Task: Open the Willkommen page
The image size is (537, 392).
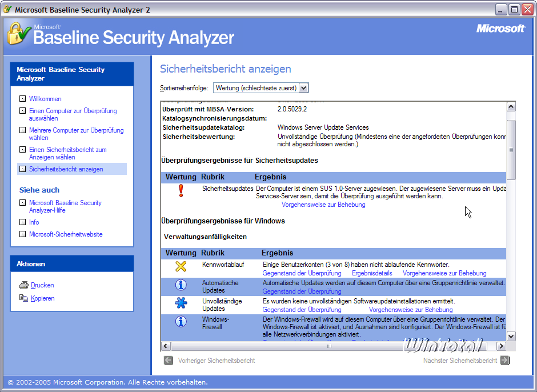Action: 45,99
